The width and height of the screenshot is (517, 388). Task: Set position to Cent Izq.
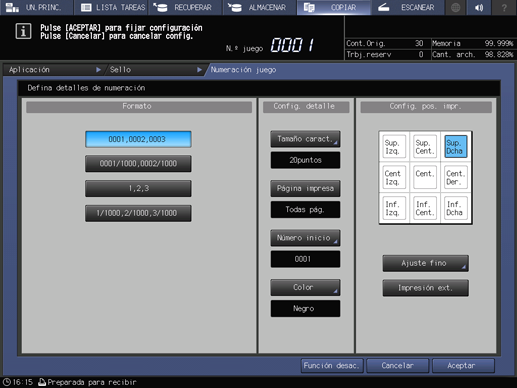[394, 177]
